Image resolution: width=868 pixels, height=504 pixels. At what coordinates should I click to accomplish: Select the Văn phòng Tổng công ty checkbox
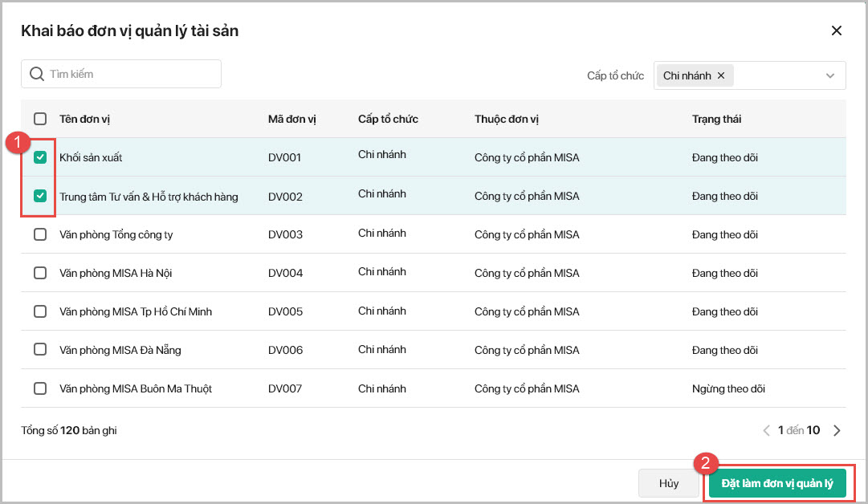(x=40, y=235)
